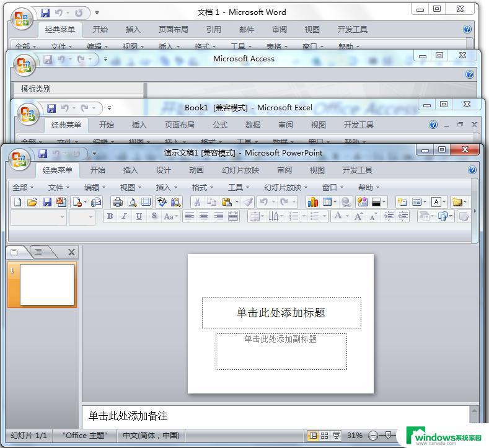Switch to Normal view in status bar

tap(313, 436)
